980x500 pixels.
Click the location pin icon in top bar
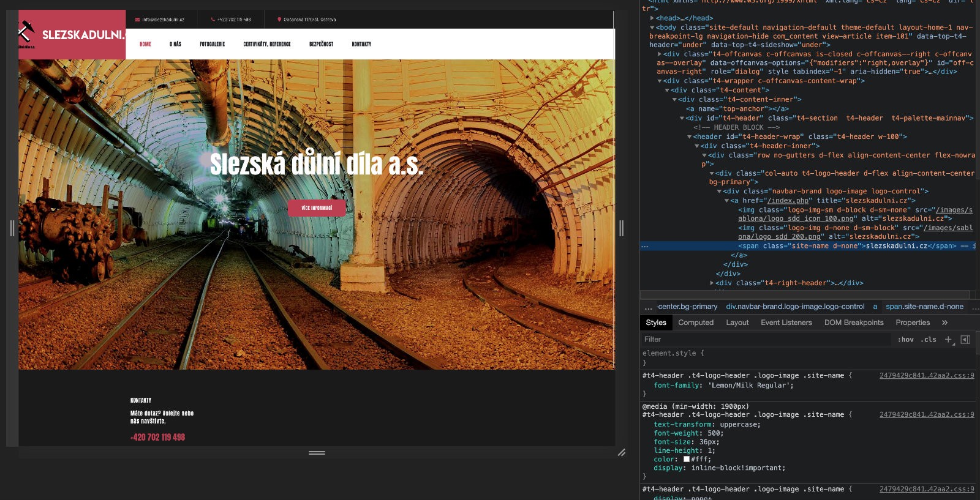click(279, 20)
